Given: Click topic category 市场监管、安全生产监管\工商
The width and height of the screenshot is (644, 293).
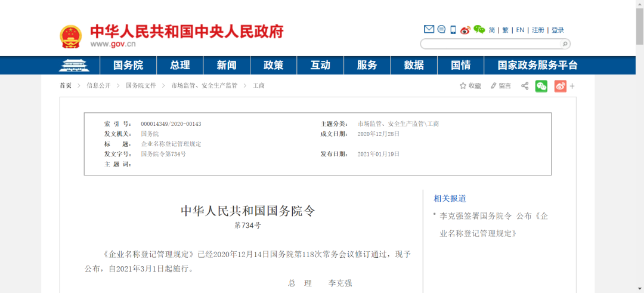Looking at the screenshot, I should point(398,124).
